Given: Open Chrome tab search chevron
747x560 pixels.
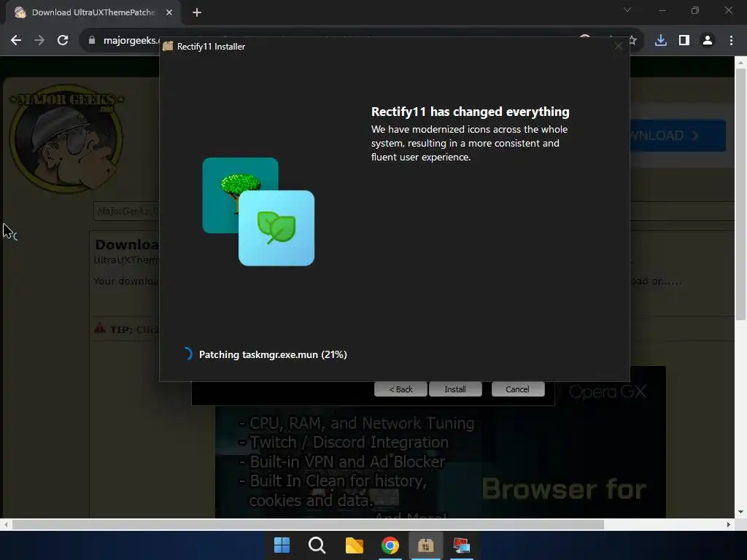Looking at the screenshot, I should pos(627,10).
